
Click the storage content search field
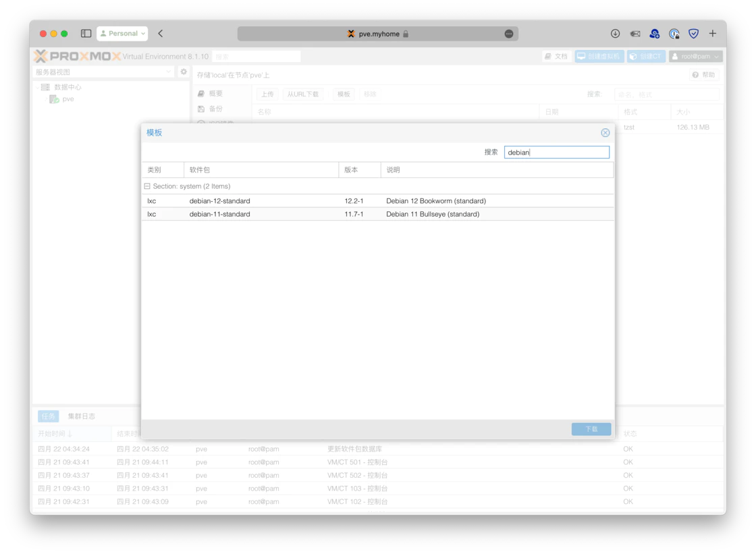(666, 94)
